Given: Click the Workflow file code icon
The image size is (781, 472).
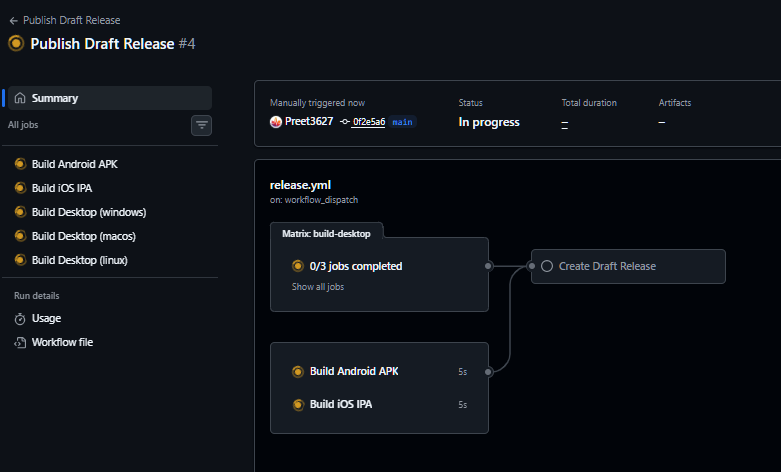Looking at the screenshot, I should coord(20,343).
